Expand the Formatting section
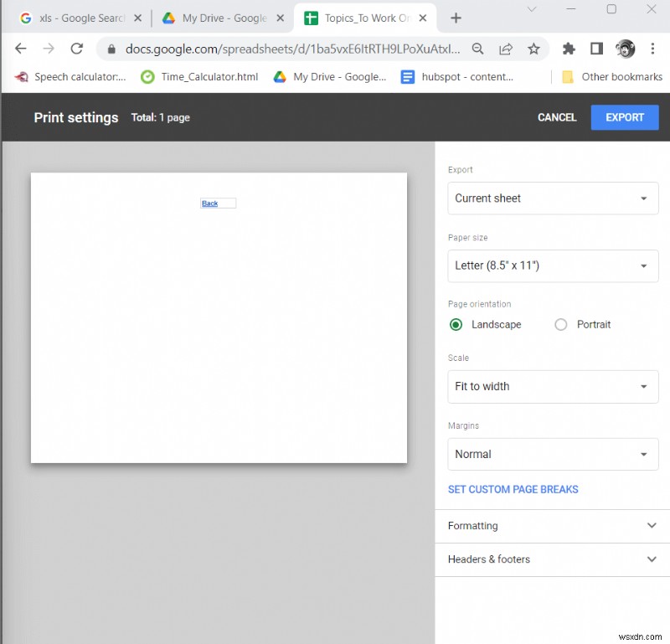670x644 pixels. (552, 526)
